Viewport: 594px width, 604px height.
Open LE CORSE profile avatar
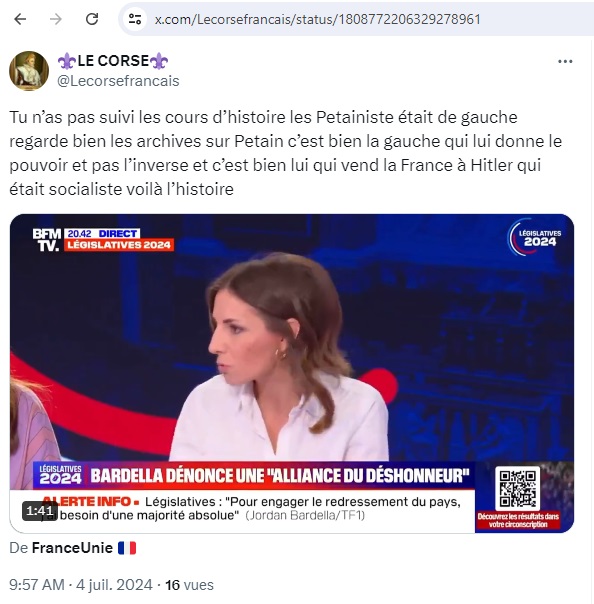coord(29,71)
